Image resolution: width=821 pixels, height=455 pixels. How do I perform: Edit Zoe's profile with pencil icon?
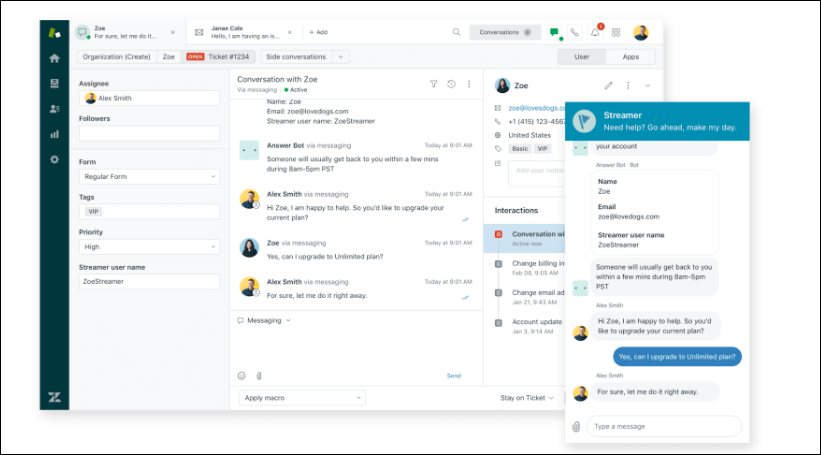point(608,85)
